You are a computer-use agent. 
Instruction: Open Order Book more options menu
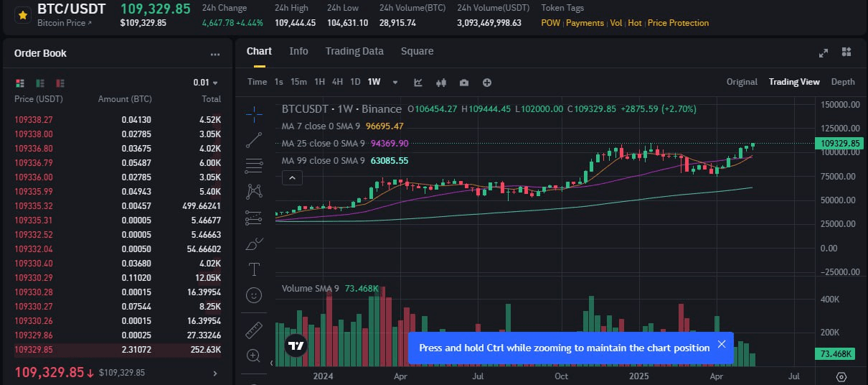tap(215, 54)
